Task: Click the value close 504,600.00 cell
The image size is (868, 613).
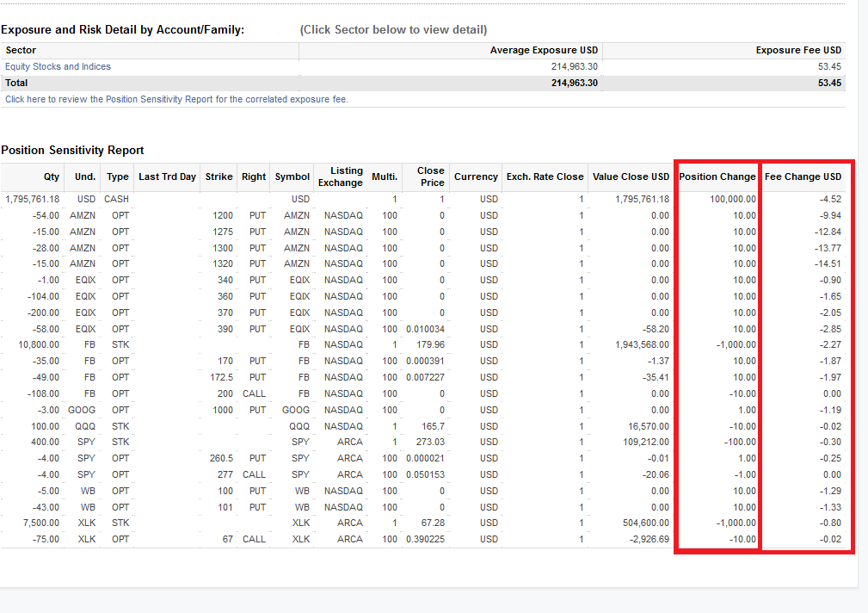Action: (646, 523)
